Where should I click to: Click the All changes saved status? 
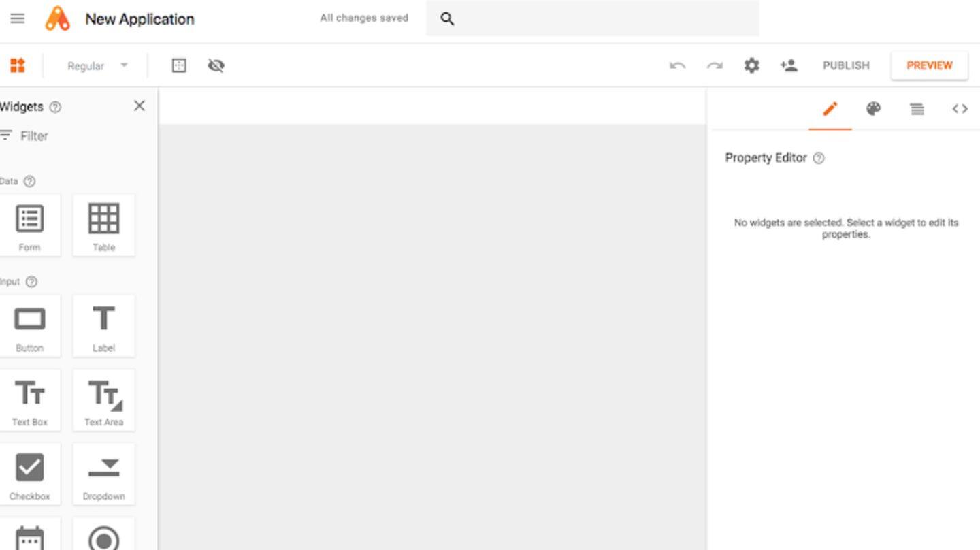pos(364,18)
